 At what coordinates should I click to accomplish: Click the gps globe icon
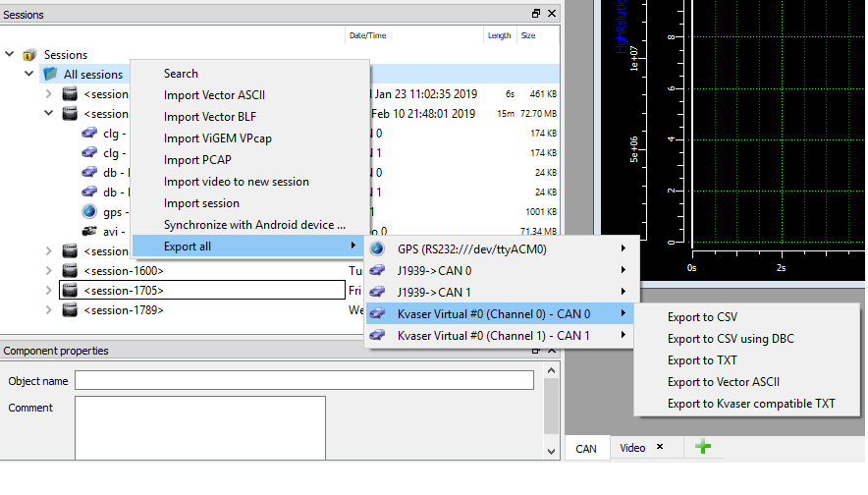pyautogui.click(x=89, y=211)
